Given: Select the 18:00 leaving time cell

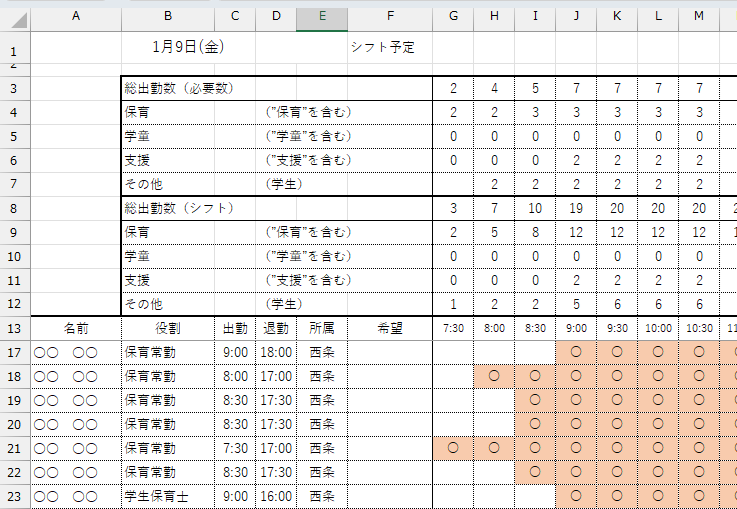Looking at the screenshot, I should 276,352.
